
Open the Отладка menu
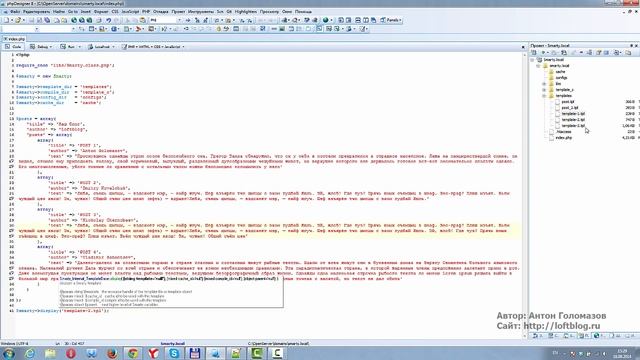click(161, 12)
